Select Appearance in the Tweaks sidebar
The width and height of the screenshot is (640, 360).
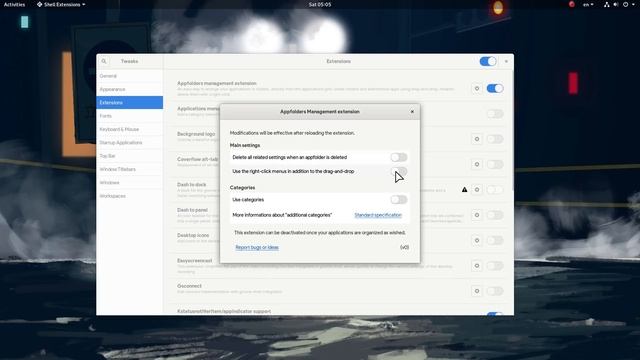(x=130, y=89)
